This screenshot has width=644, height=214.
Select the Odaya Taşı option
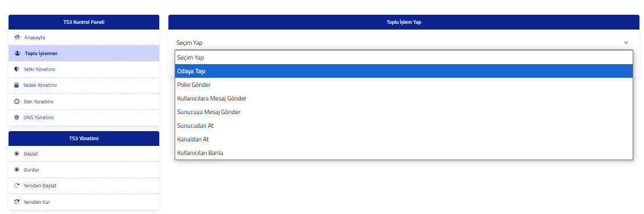click(x=404, y=72)
